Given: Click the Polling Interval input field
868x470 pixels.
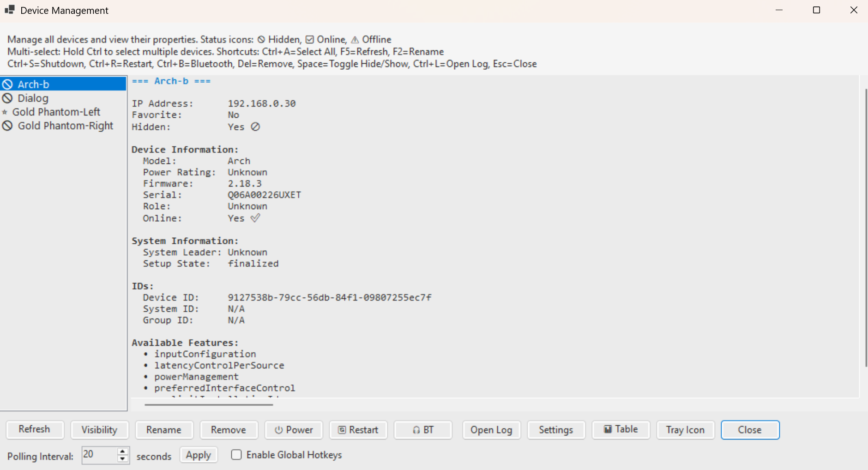Looking at the screenshot, I should click(x=99, y=455).
